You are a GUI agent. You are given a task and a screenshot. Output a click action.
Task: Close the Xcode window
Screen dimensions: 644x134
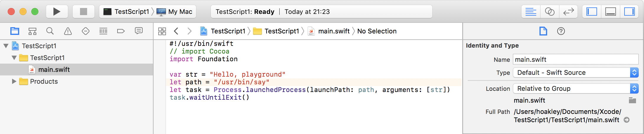coord(11,12)
